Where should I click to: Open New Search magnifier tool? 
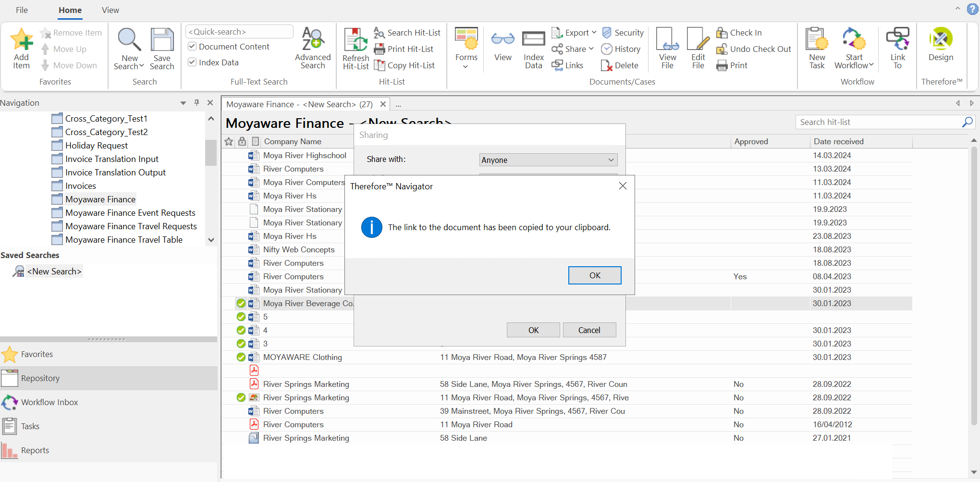(129, 39)
